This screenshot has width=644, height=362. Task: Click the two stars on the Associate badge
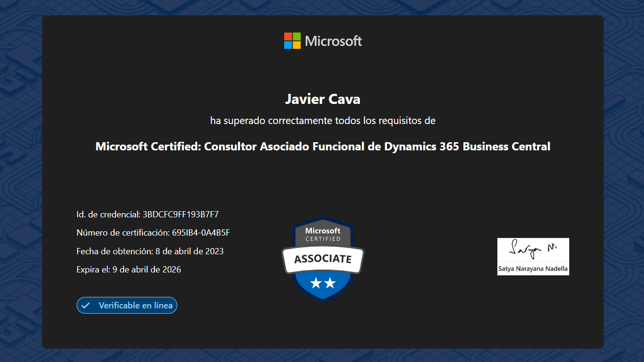(322, 283)
